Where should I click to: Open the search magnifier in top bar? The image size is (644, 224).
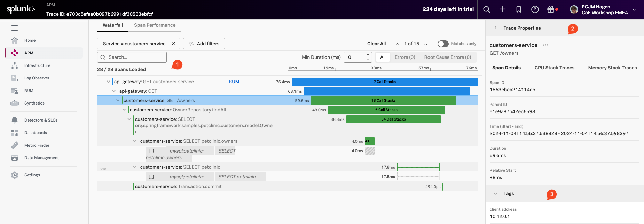tap(487, 9)
